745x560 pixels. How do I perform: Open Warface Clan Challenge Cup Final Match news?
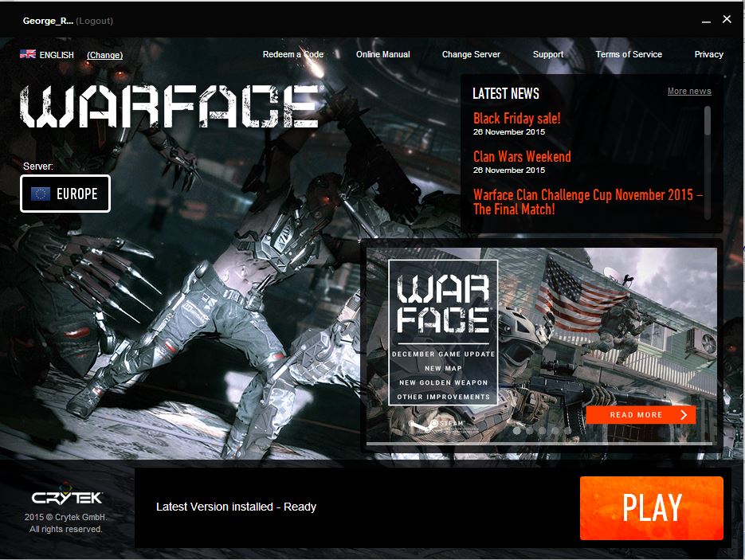[x=588, y=202]
